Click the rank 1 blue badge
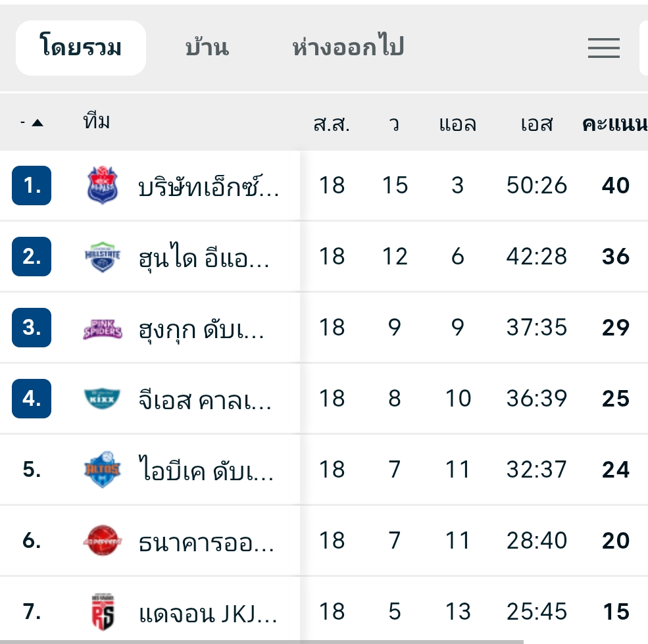This screenshot has height=644, width=648. tap(32, 186)
